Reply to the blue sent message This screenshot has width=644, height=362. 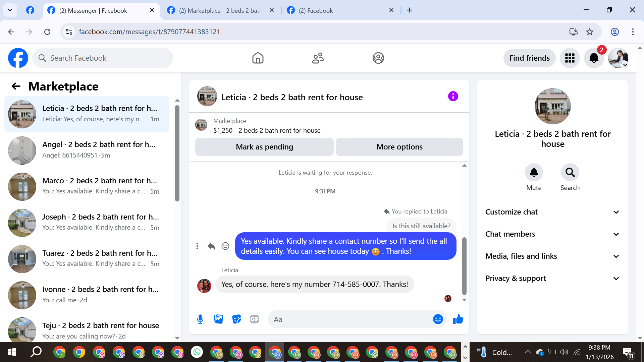coord(211,246)
